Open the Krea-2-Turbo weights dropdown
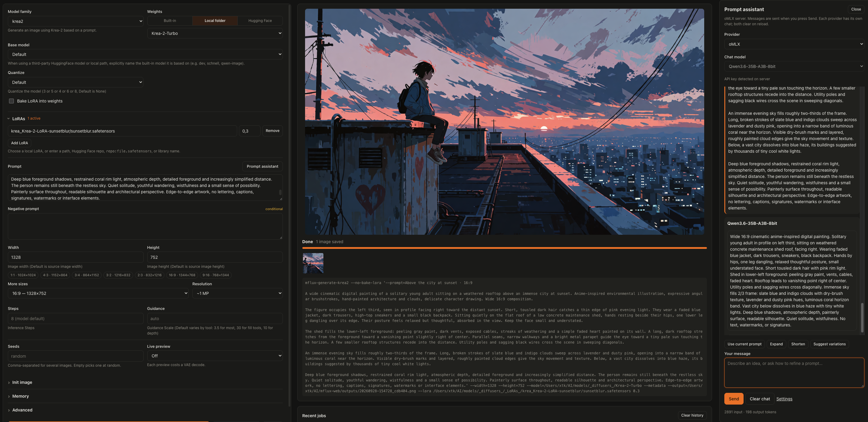Viewport: 868px width, 422px height. pyautogui.click(x=215, y=33)
